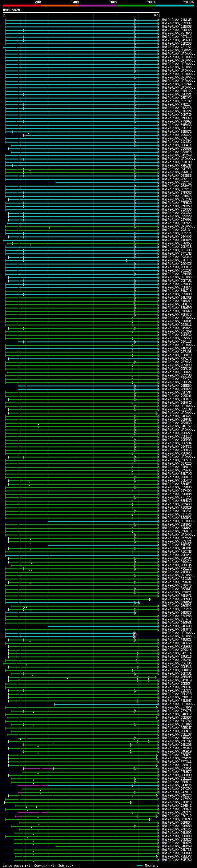Select hit UniRef100_C8YZ71
197x868 pixels.
tap(177, 233)
